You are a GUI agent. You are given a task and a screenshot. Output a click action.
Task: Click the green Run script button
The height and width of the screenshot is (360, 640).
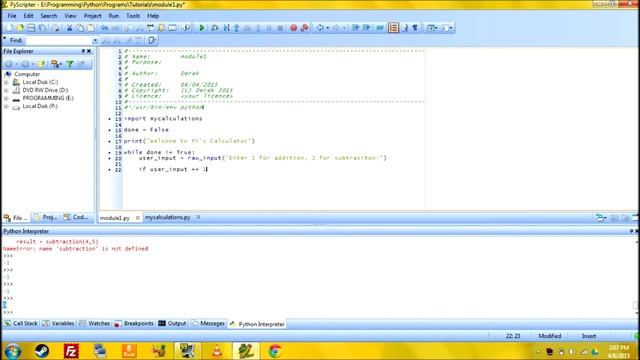tap(202, 28)
